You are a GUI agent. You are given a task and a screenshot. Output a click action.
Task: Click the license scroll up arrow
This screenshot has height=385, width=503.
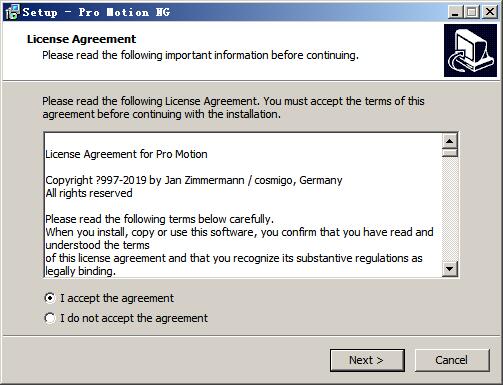pyautogui.click(x=450, y=141)
